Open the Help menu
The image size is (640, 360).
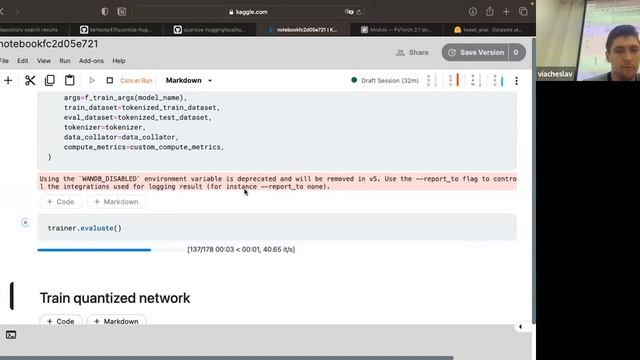(119, 61)
